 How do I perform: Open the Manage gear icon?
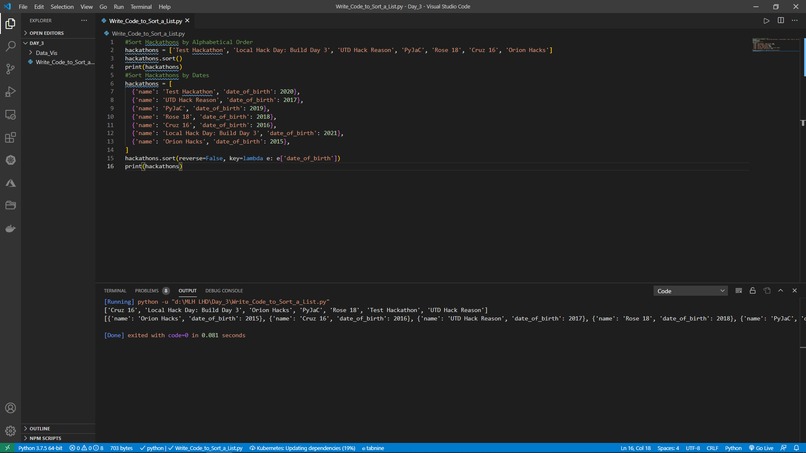click(10, 431)
